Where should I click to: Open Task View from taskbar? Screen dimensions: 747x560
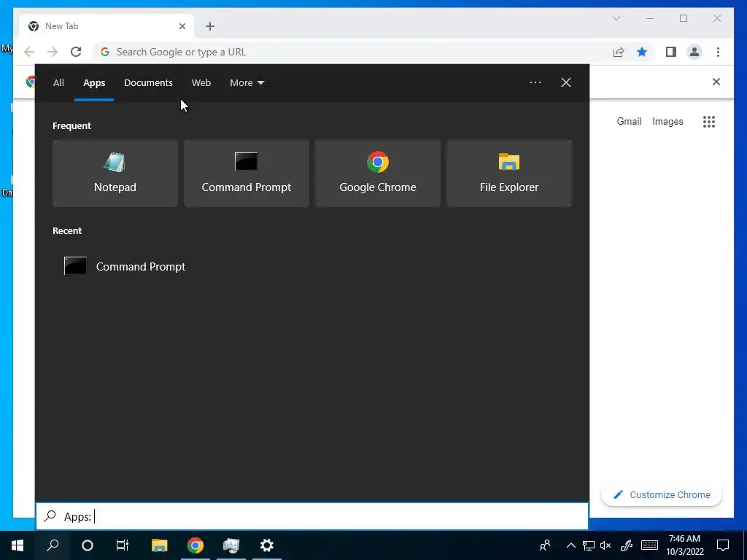tap(123, 545)
